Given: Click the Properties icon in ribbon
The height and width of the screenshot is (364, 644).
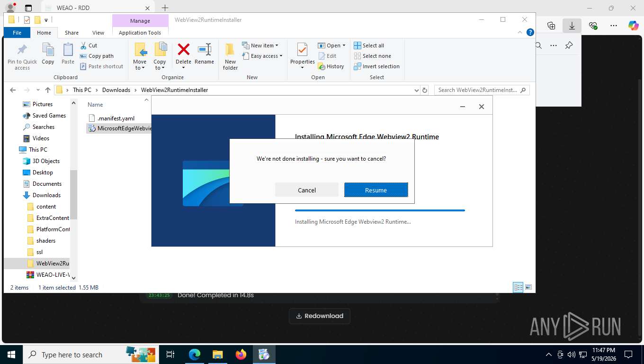Looking at the screenshot, I should click(303, 55).
